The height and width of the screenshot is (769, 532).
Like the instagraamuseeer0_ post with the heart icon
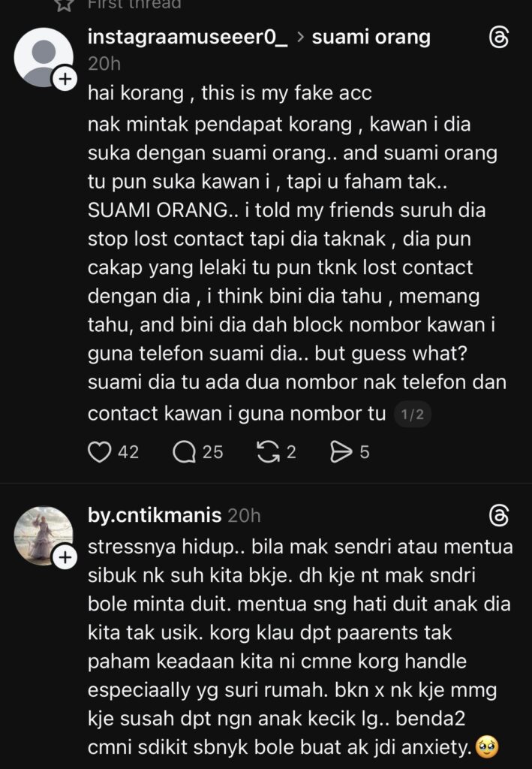tap(100, 451)
